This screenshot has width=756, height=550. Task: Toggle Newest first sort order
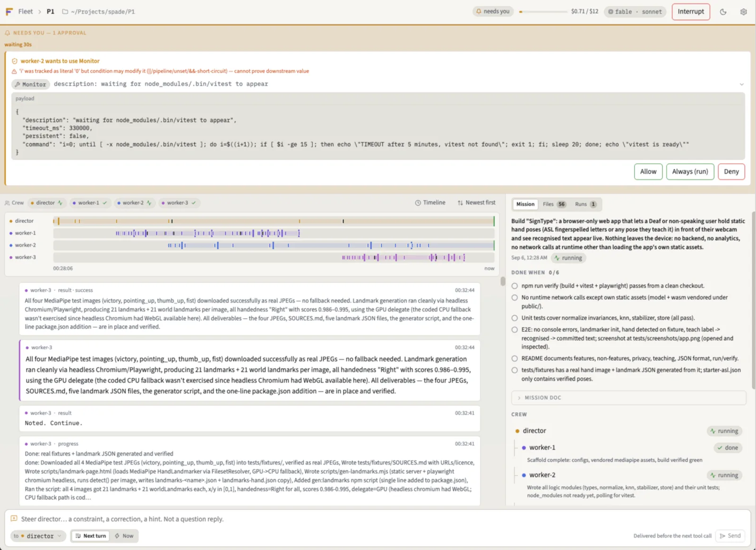(476, 203)
